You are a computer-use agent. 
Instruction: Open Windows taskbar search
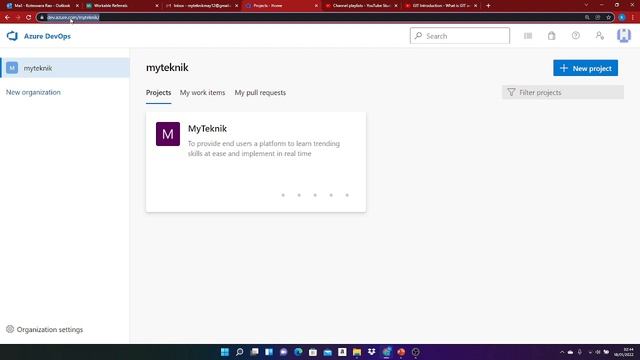(240, 352)
